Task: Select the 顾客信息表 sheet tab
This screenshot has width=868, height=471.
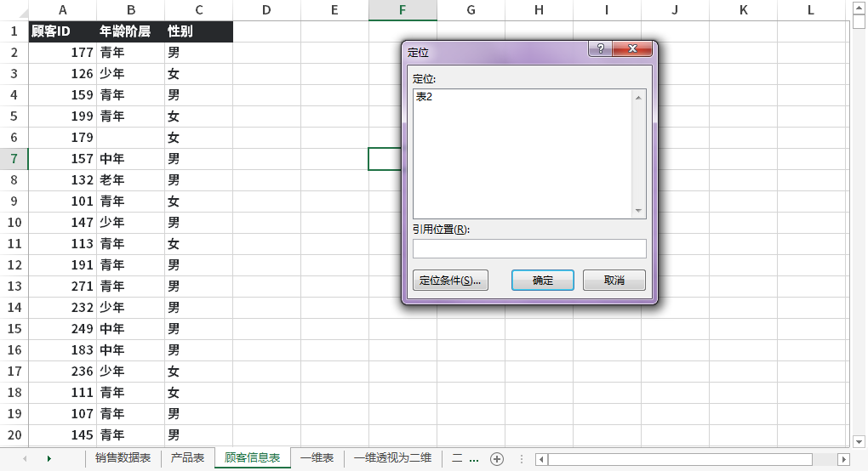Action: pyautogui.click(x=253, y=457)
